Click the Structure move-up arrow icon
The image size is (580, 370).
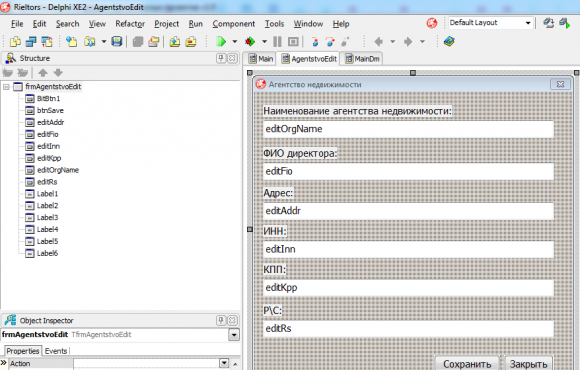point(43,73)
